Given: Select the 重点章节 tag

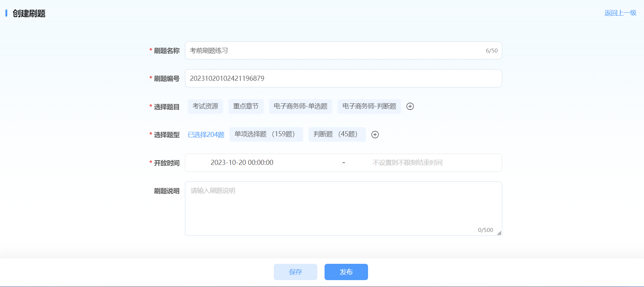Looking at the screenshot, I should tap(246, 106).
